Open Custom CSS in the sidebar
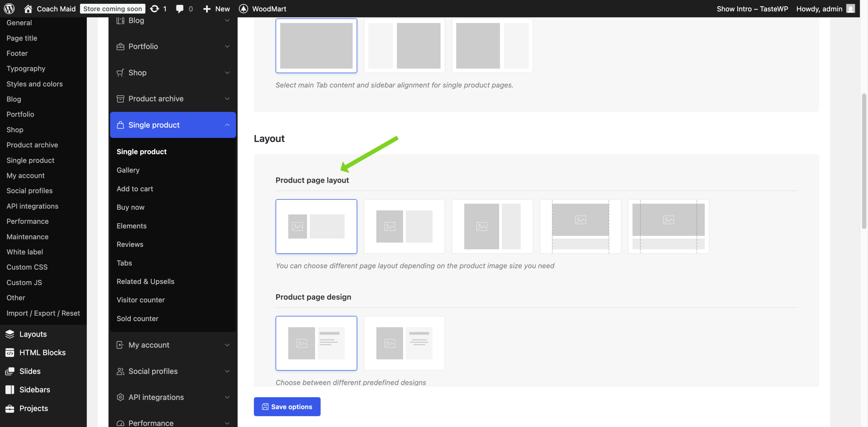Image resolution: width=868 pixels, height=427 pixels. point(27,267)
